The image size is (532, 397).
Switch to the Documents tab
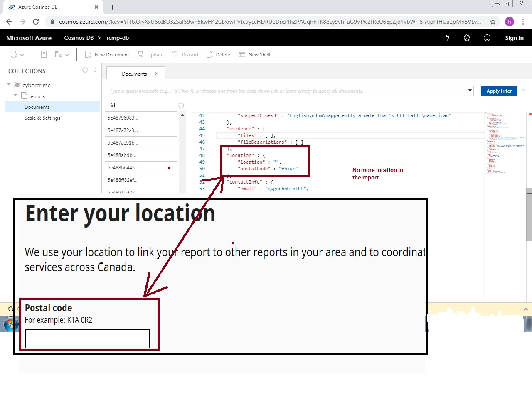[x=134, y=74]
